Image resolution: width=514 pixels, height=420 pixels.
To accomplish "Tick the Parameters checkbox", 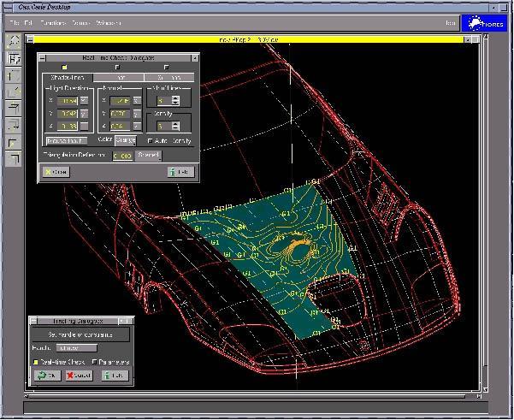I will click(94, 362).
